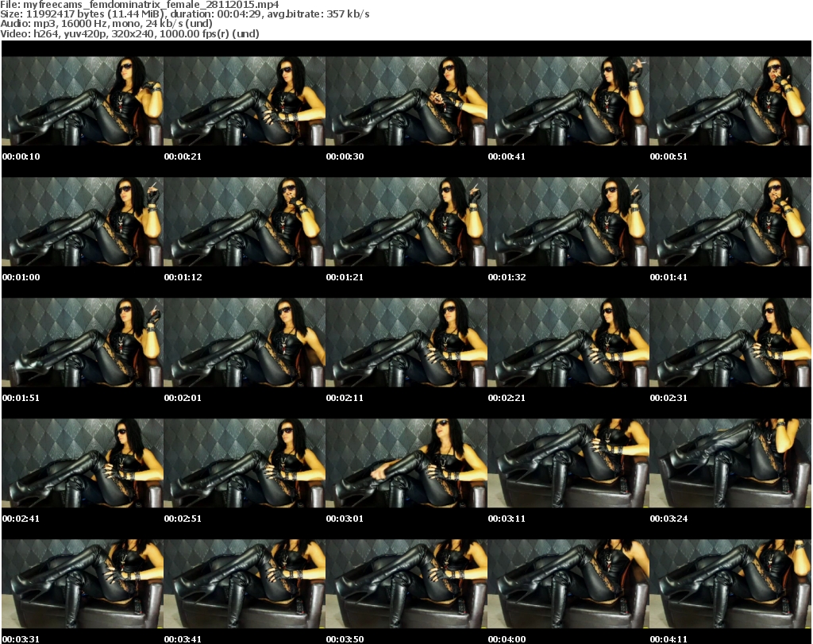
Task: Select the armchair frame thumbnail at 00:03:24
Action: tap(730, 463)
